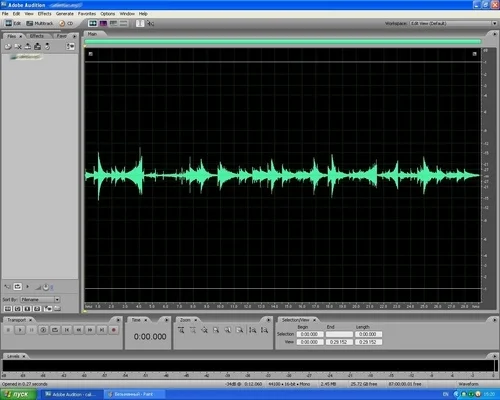Switch to the Effects tab in side panel
500x400 pixels.
37,36
